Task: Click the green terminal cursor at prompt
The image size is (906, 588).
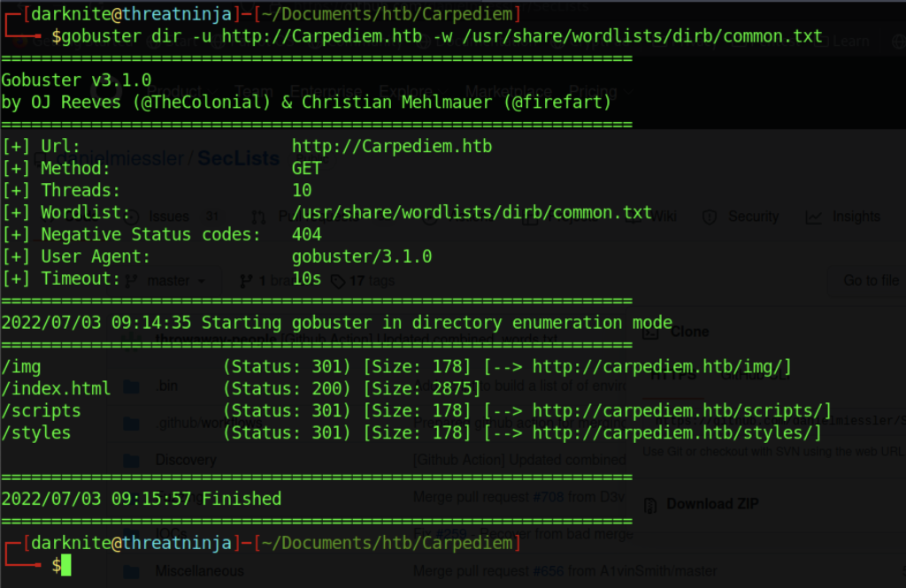Action: (x=65, y=566)
